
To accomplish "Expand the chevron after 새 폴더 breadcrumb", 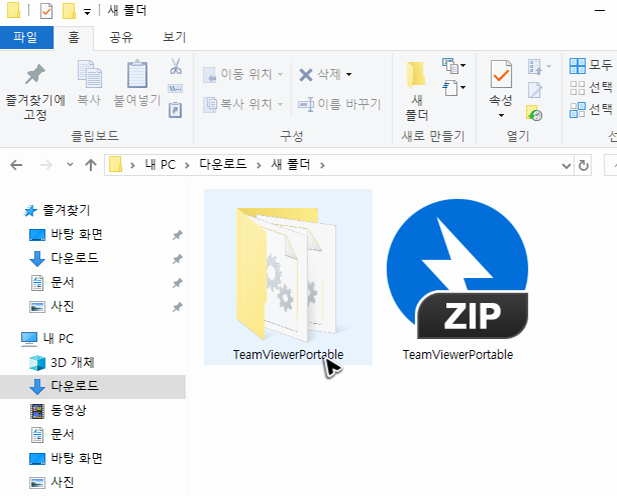I will [x=322, y=165].
